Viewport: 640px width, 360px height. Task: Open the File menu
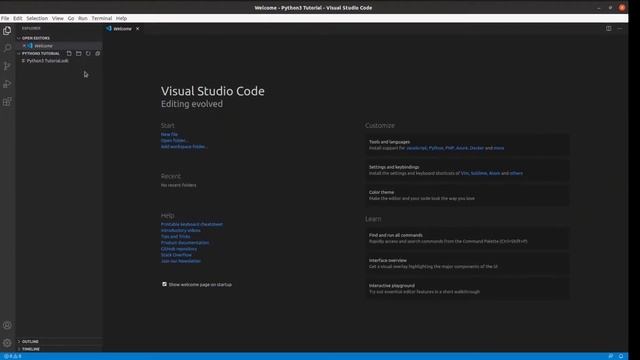pyautogui.click(x=5, y=18)
